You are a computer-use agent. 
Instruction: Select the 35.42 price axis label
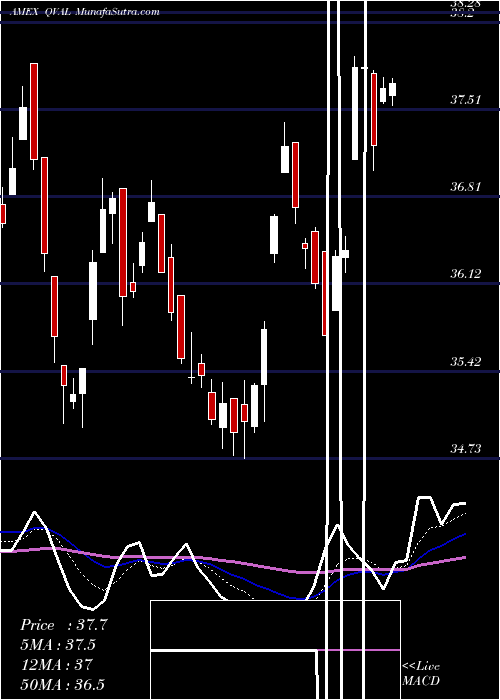point(465,361)
